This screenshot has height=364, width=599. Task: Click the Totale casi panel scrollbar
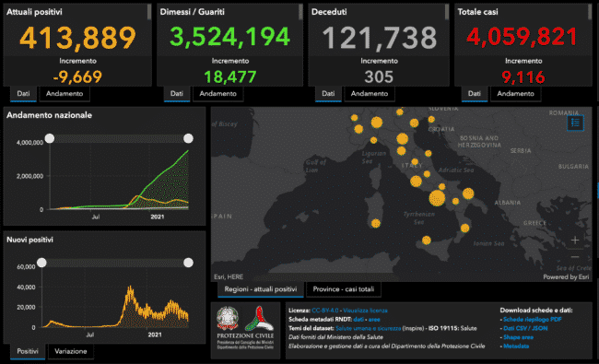(x=590, y=12)
